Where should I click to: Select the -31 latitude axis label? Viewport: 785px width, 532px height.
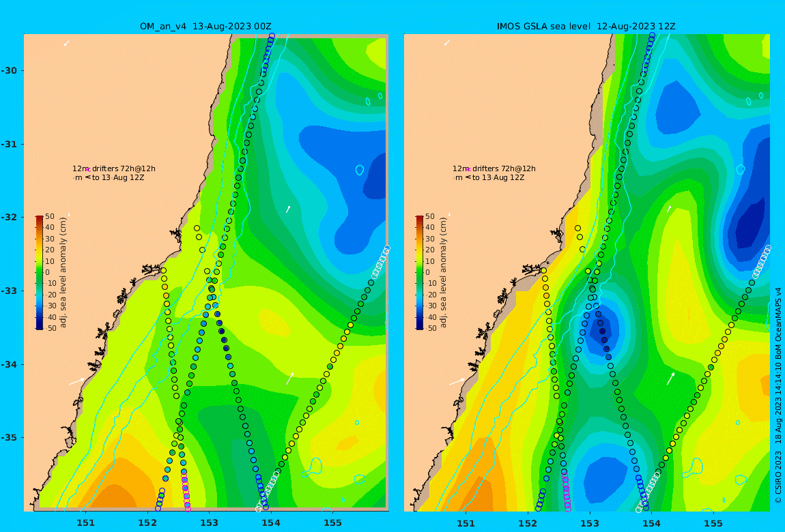click(x=9, y=144)
